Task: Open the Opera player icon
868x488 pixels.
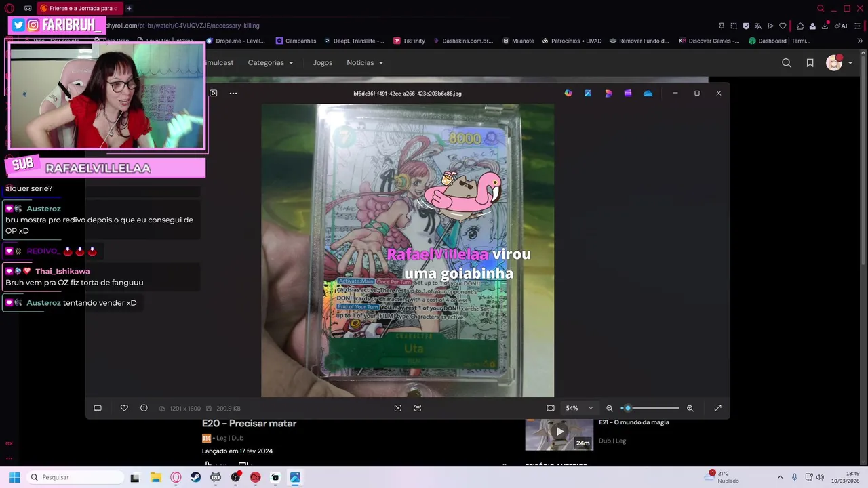Action: (x=770, y=26)
